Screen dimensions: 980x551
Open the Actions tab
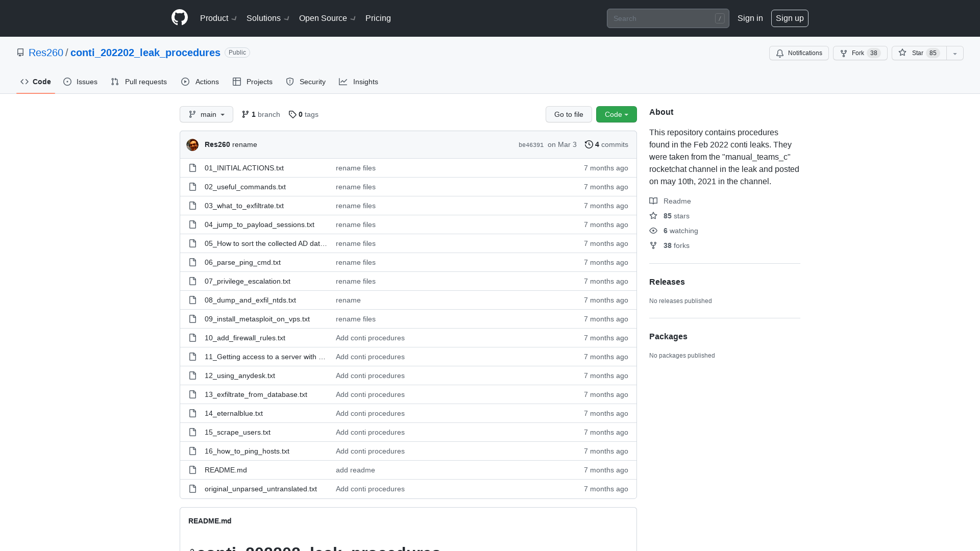200,82
